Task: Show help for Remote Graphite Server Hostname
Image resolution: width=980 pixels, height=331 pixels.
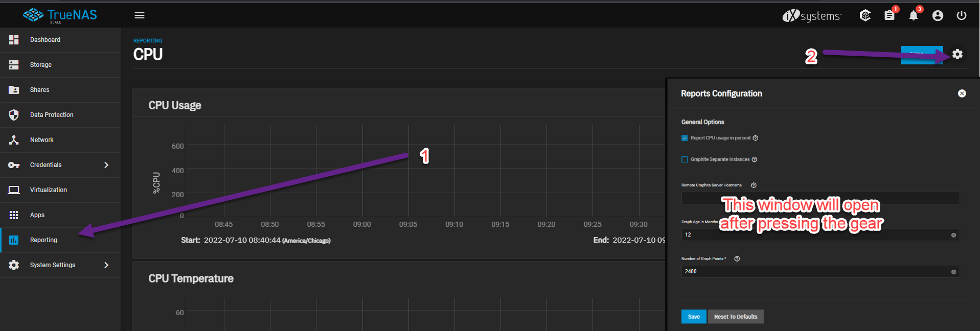Action: [754, 185]
